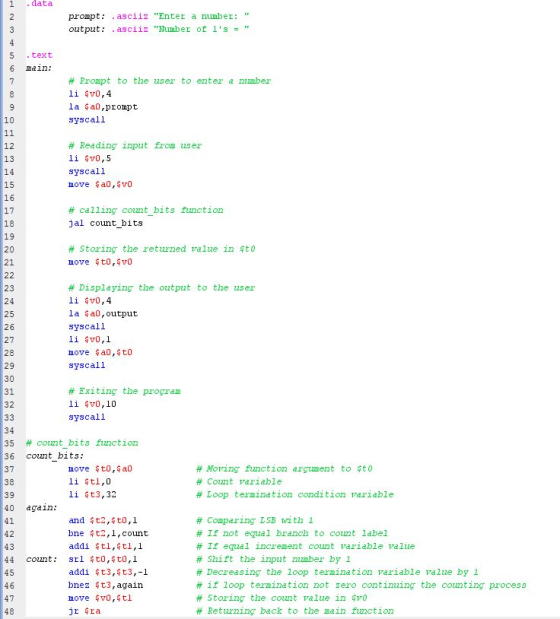Click 'bnez $t3,again' instruction
Screen dimensions: 560x619
click(105, 585)
